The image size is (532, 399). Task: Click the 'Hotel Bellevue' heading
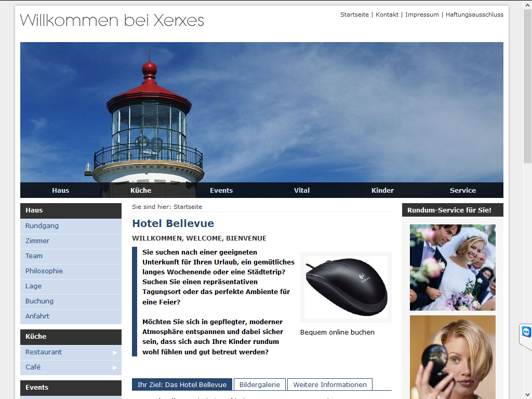pos(173,223)
